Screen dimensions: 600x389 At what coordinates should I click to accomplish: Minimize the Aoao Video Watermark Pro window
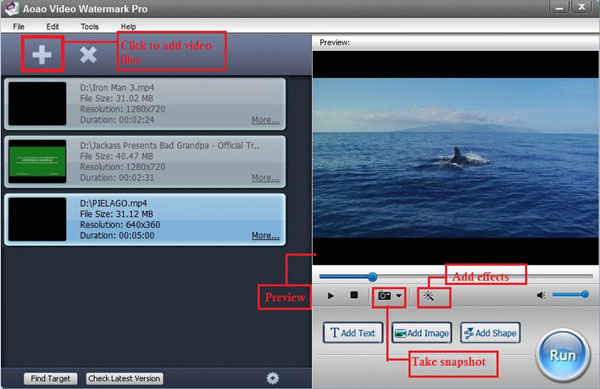559,7
